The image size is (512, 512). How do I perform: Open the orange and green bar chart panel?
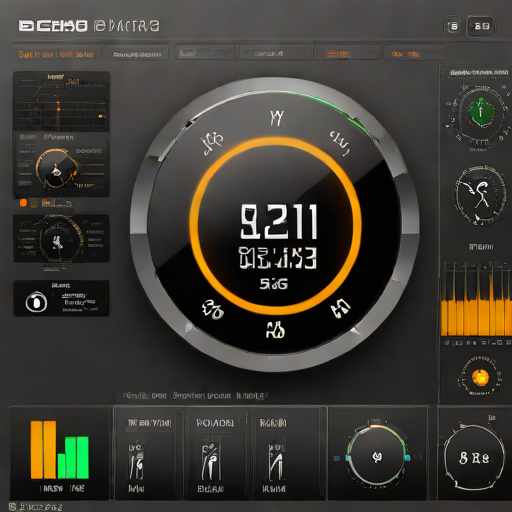coord(60,453)
